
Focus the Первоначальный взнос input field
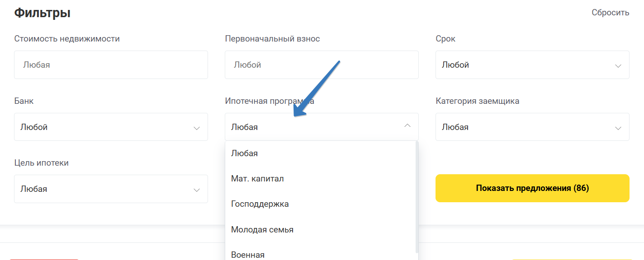click(x=322, y=65)
